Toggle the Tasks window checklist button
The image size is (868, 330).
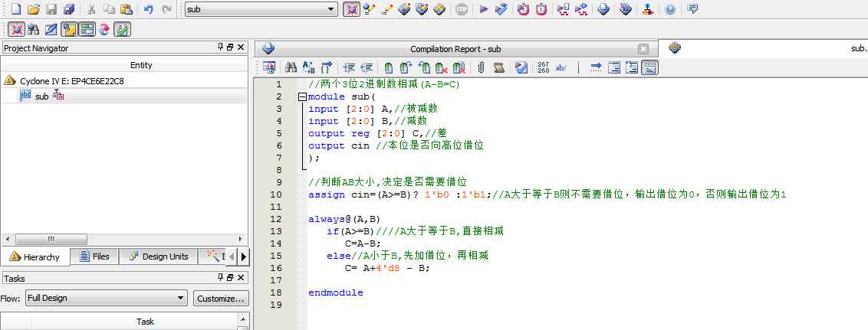(122, 29)
